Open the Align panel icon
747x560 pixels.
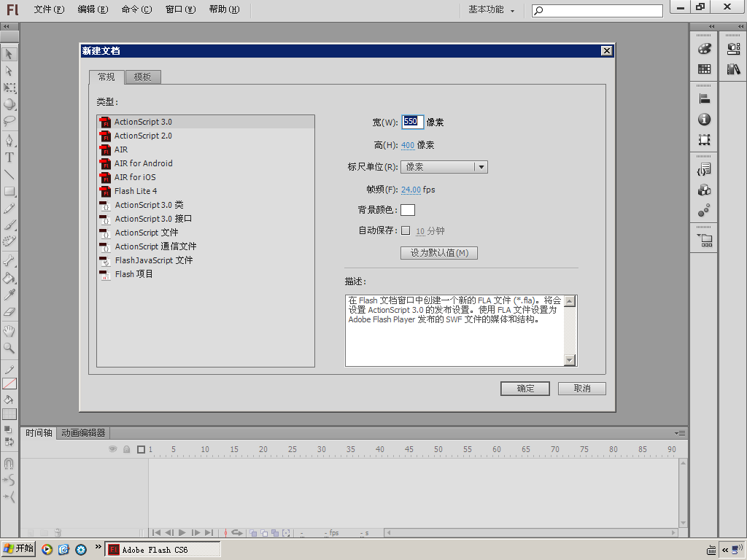(704, 98)
